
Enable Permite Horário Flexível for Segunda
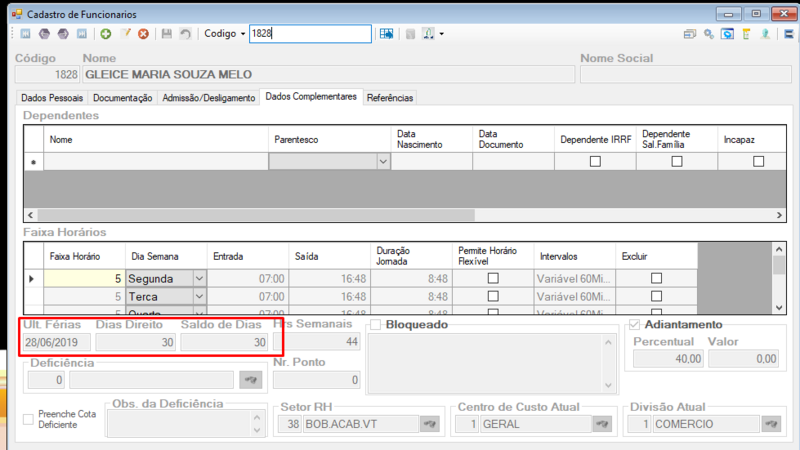click(493, 278)
